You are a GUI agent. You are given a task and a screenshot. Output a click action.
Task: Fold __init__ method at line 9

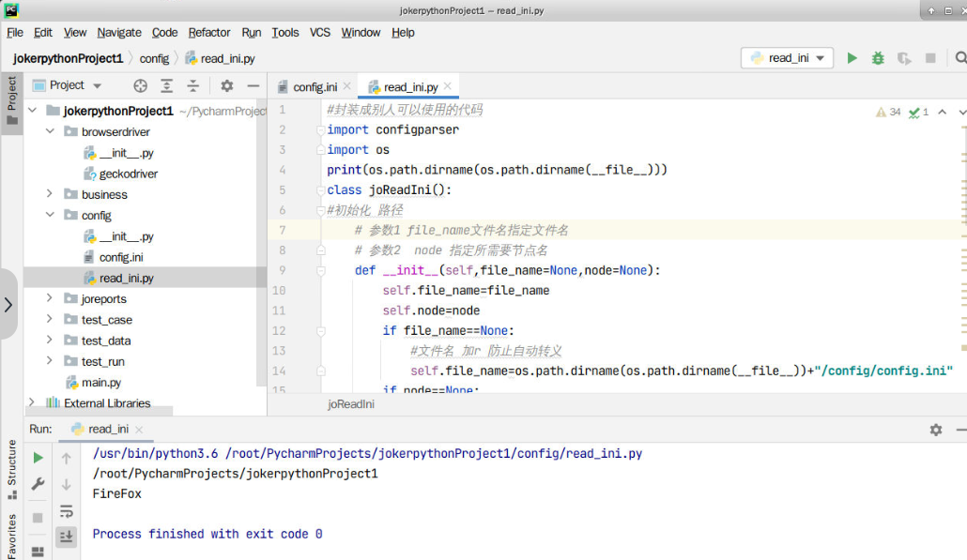coord(321,270)
